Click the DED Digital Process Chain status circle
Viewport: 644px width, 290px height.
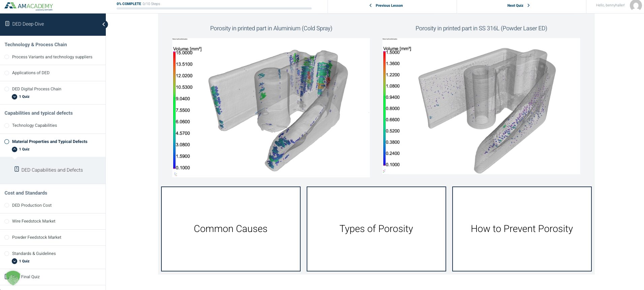click(x=7, y=89)
